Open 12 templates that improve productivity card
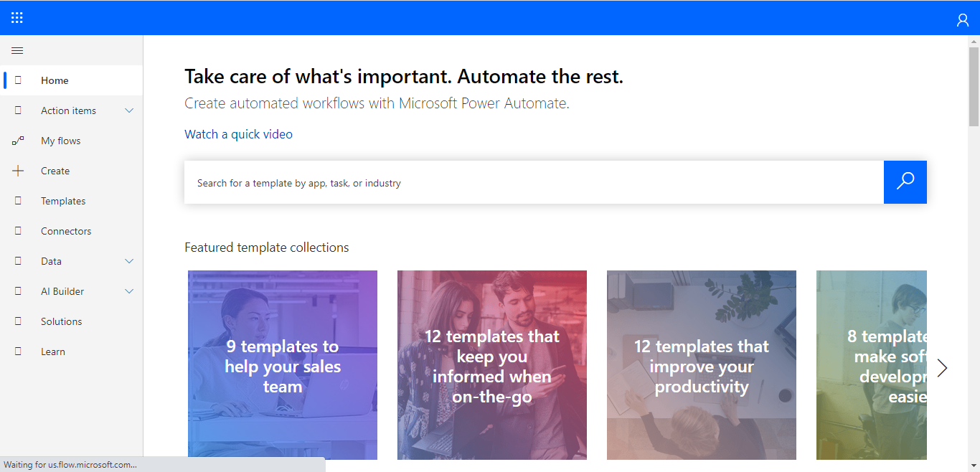Image resolution: width=980 pixels, height=472 pixels. 702,365
